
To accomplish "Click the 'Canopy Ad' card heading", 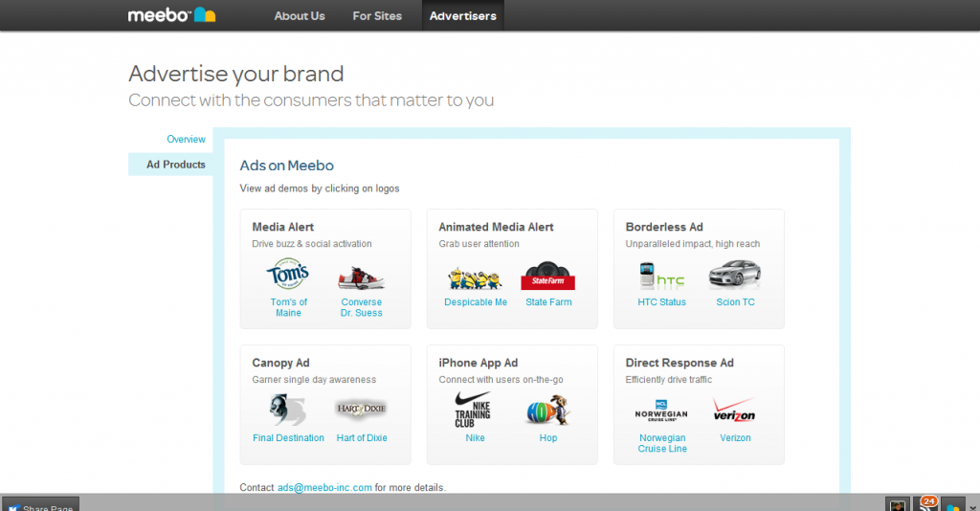I will [280, 363].
